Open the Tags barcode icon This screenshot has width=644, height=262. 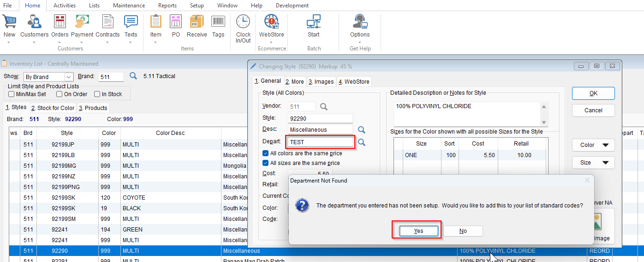point(218,22)
